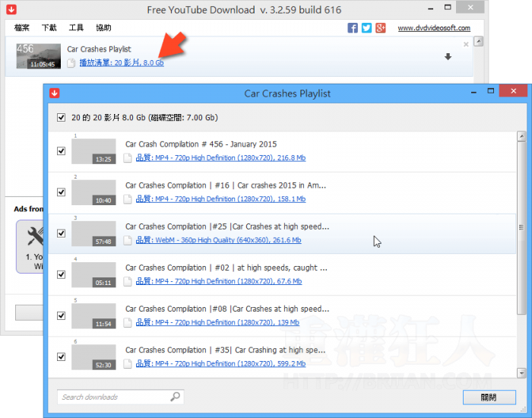This screenshot has width=532, height=418.
Task: Open 協助 menu
Action: [103, 28]
